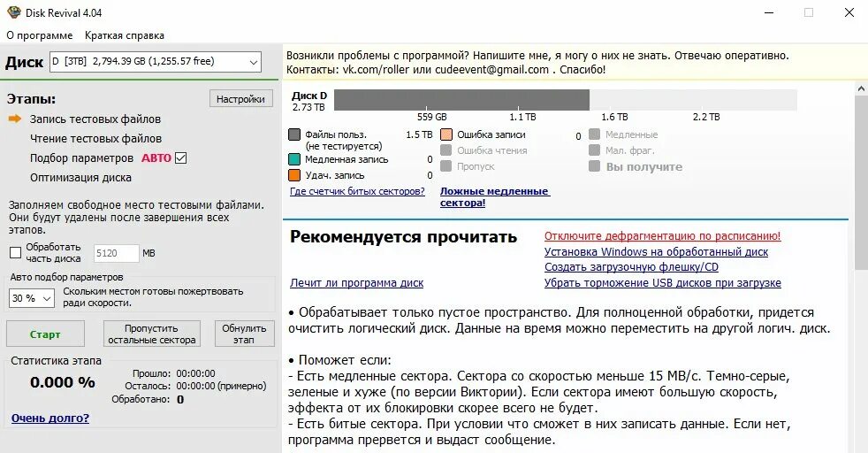Click the green Старт button

[x=45, y=334]
